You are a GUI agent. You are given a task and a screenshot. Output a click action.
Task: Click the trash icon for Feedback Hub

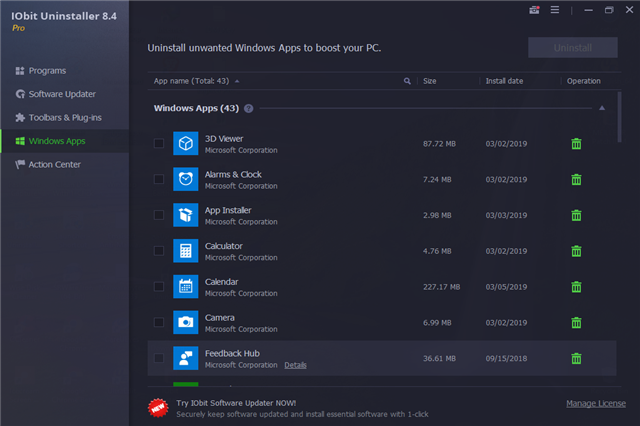coord(576,358)
